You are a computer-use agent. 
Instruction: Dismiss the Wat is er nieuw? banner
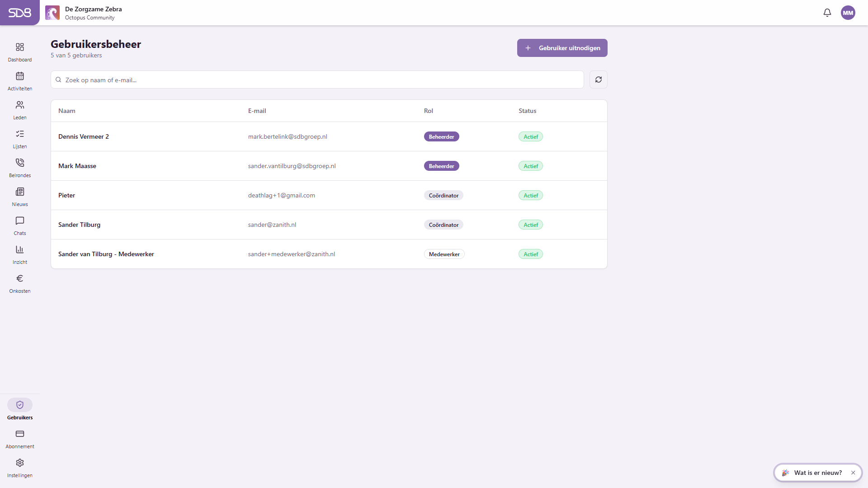(x=853, y=473)
